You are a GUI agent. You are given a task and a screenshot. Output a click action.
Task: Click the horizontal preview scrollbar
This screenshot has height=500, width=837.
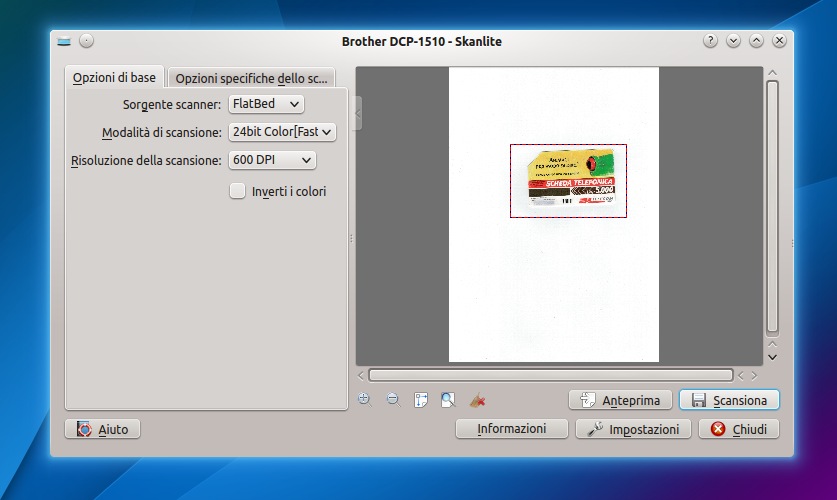pyautogui.click(x=550, y=376)
